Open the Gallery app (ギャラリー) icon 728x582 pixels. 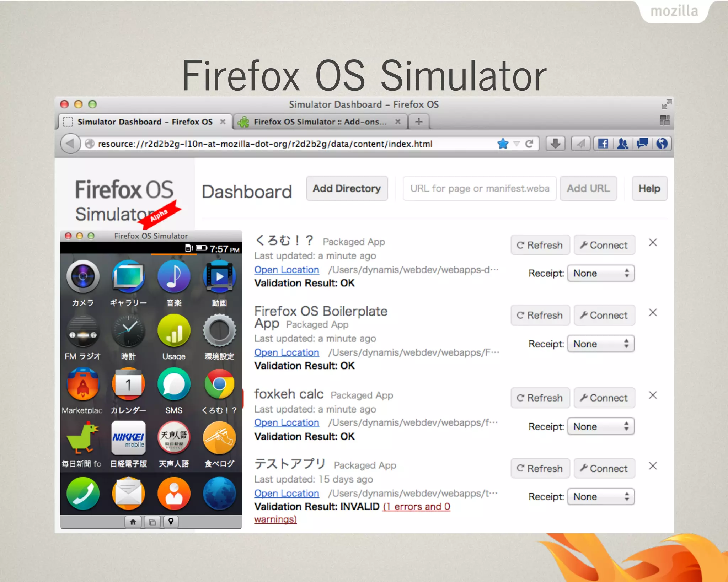(128, 277)
